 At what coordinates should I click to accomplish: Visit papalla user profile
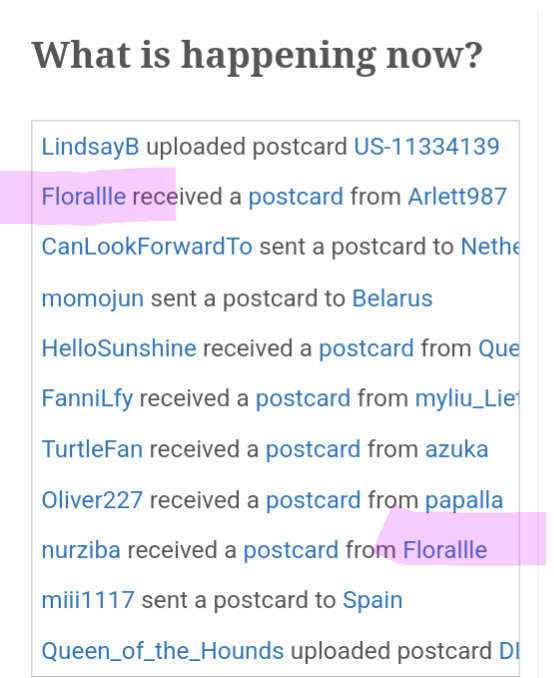(x=464, y=501)
